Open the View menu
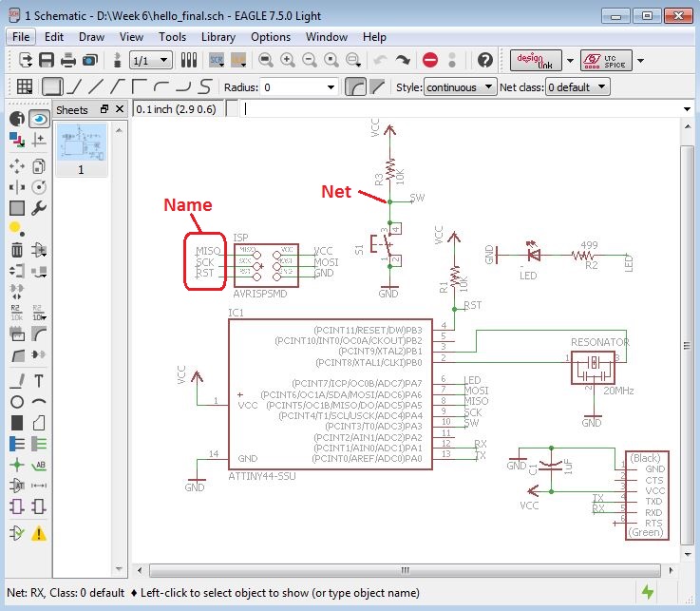700x611 pixels. (131, 37)
